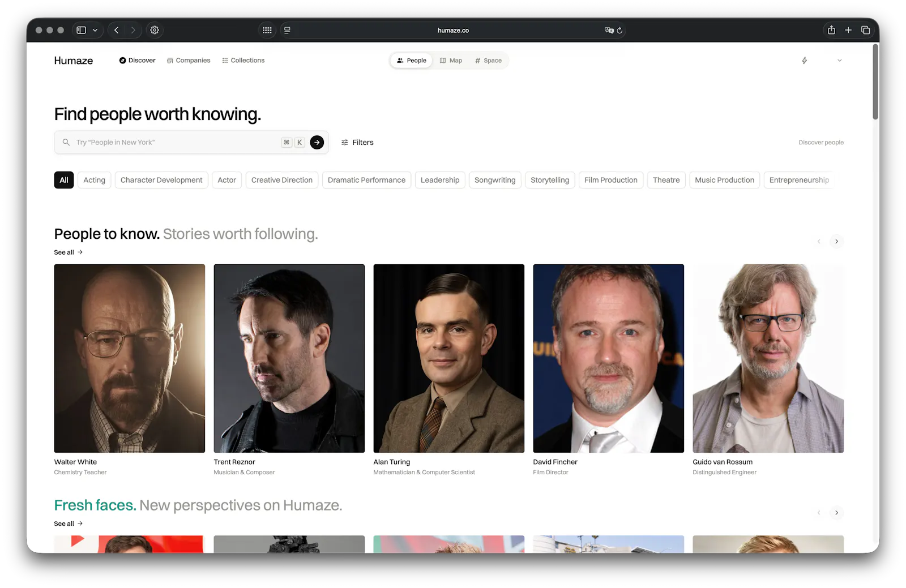Click the name "Trent Reznor"
This screenshot has height=588, width=906.
pyautogui.click(x=234, y=462)
